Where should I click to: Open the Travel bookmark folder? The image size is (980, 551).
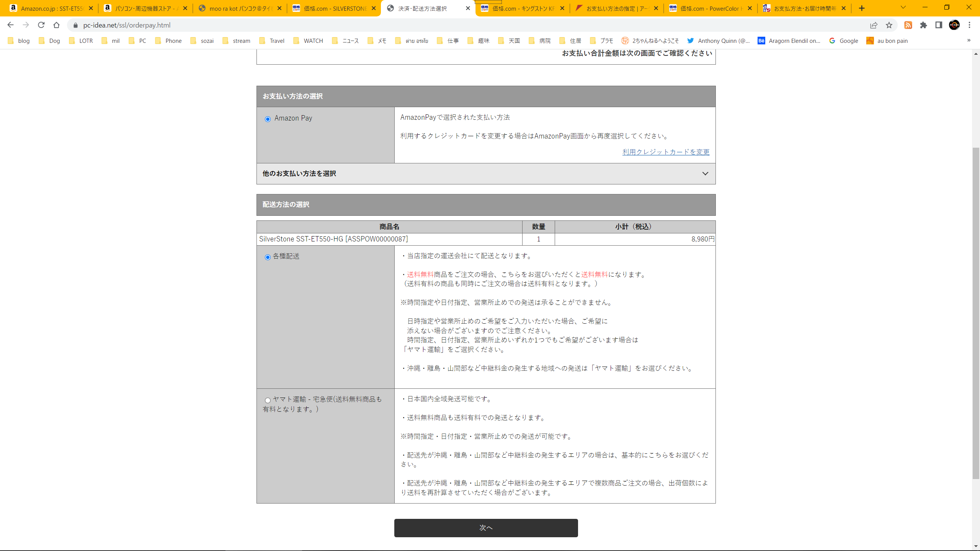click(x=272, y=41)
